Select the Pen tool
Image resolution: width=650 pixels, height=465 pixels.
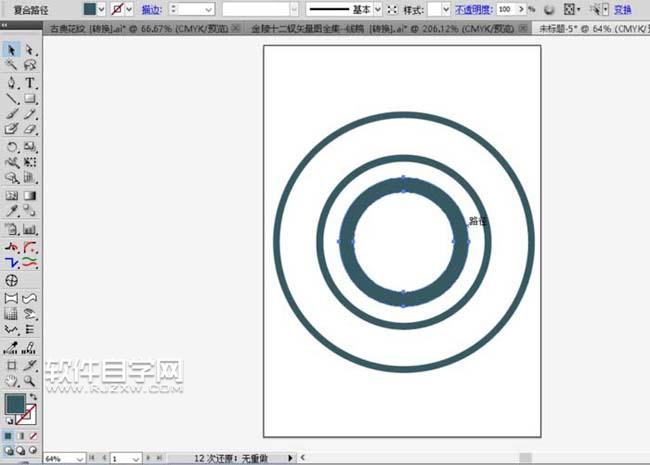click(12, 83)
